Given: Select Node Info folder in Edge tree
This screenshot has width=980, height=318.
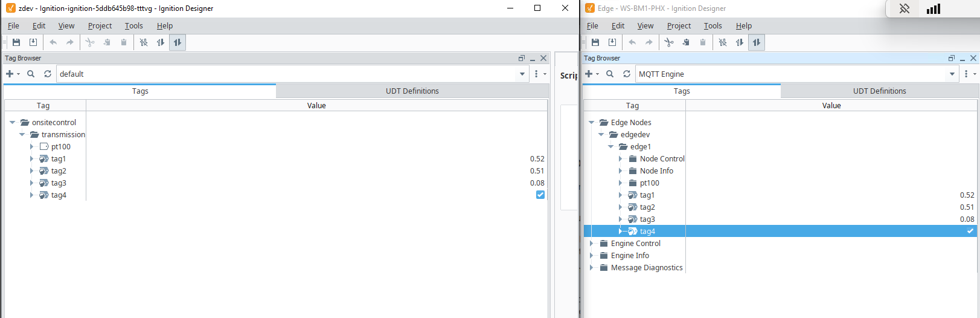Looking at the screenshot, I should (656, 170).
